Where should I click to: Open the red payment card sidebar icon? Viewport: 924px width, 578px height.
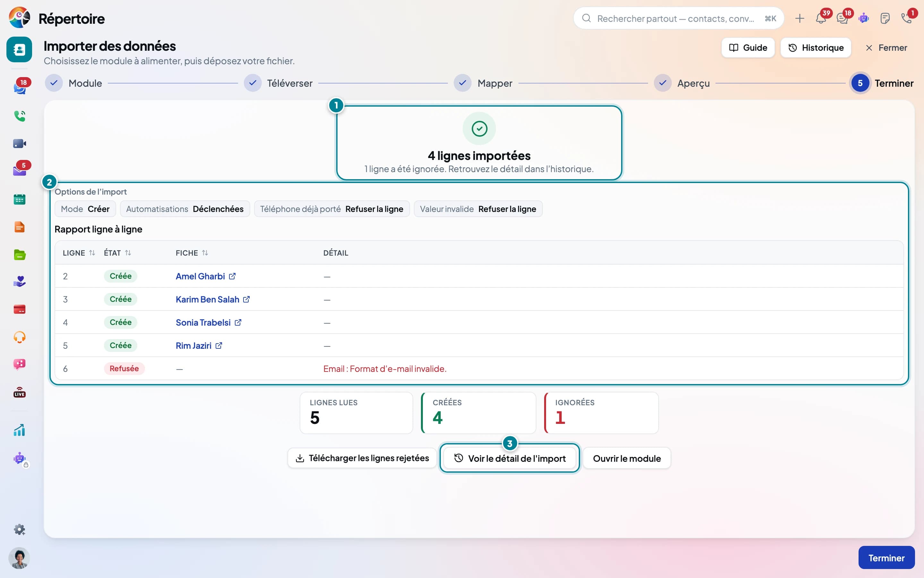tap(20, 309)
